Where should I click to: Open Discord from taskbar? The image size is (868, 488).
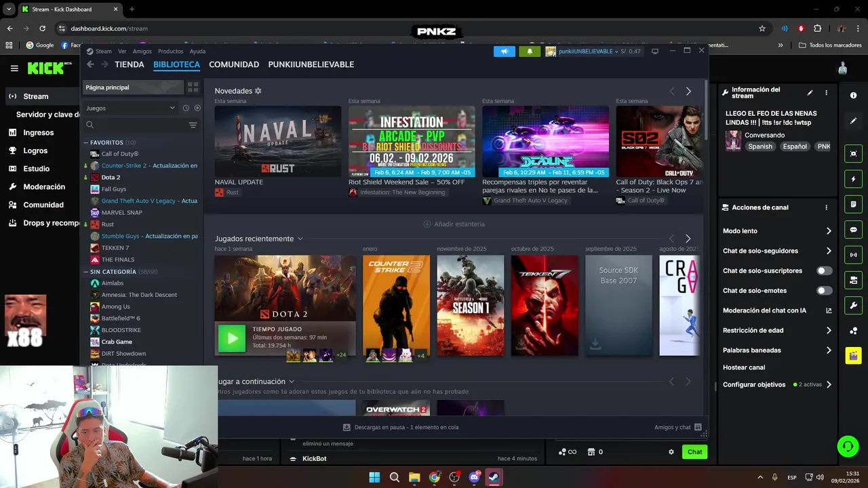474,477
